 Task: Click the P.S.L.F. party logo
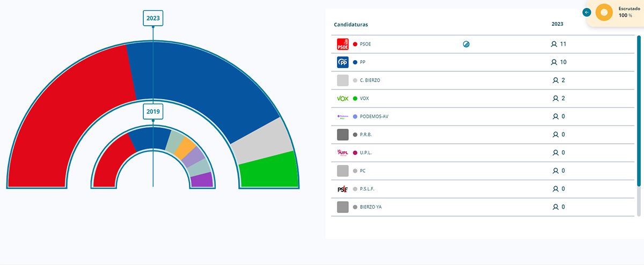pos(342,189)
